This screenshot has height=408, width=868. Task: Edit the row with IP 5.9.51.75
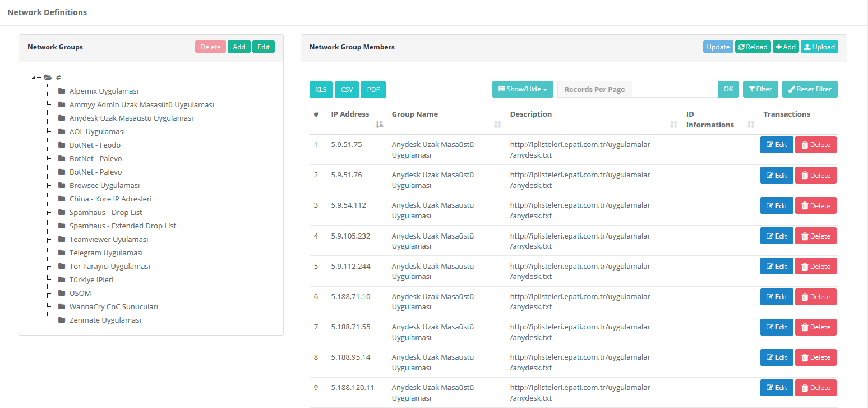pos(777,145)
